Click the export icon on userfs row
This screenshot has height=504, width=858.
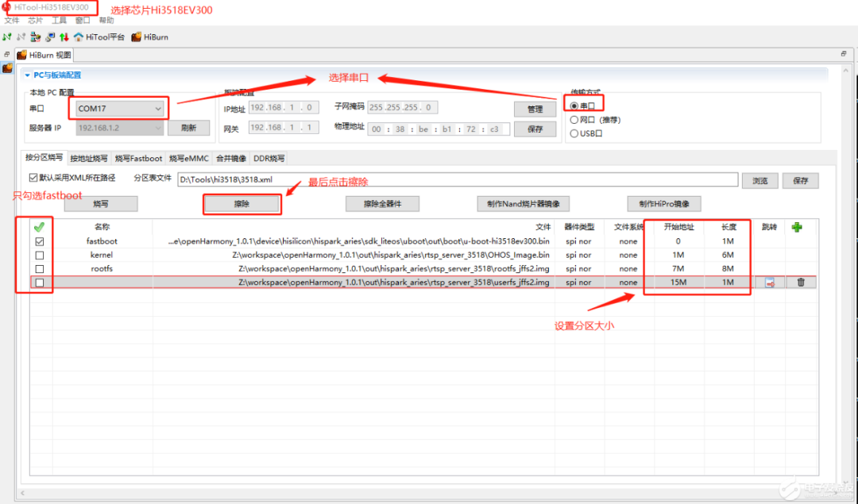(x=770, y=282)
